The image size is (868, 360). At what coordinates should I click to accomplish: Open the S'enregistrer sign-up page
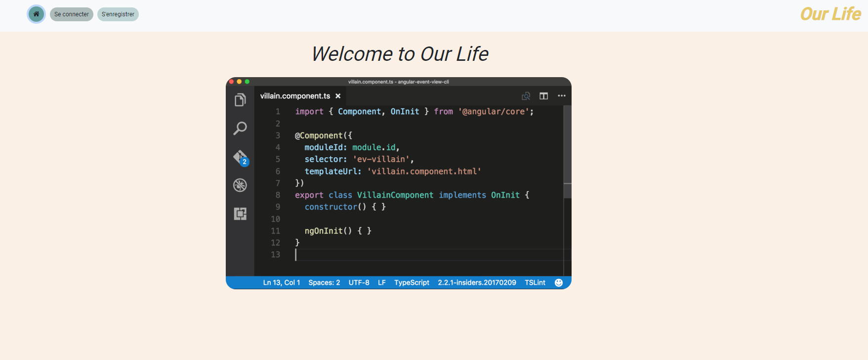click(x=118, y=14)
